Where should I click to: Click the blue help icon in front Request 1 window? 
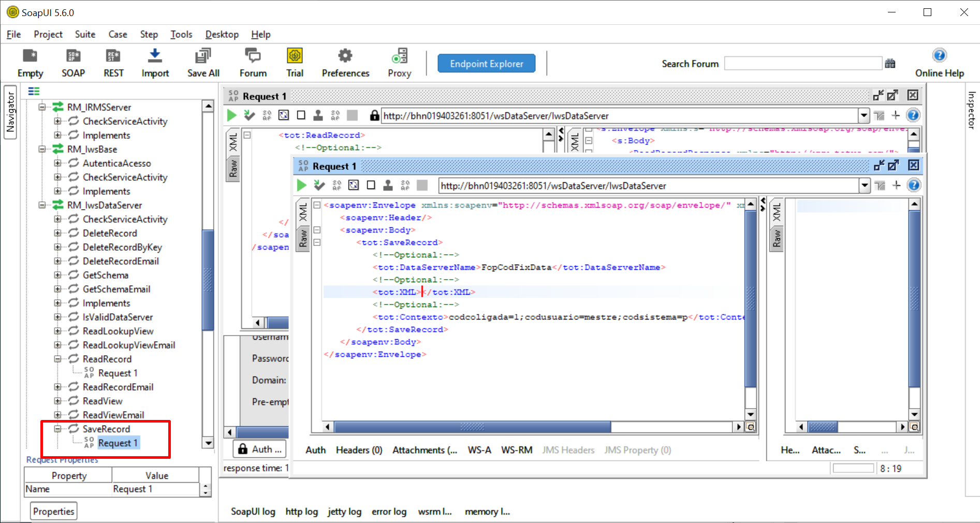(x=914, y=185)
